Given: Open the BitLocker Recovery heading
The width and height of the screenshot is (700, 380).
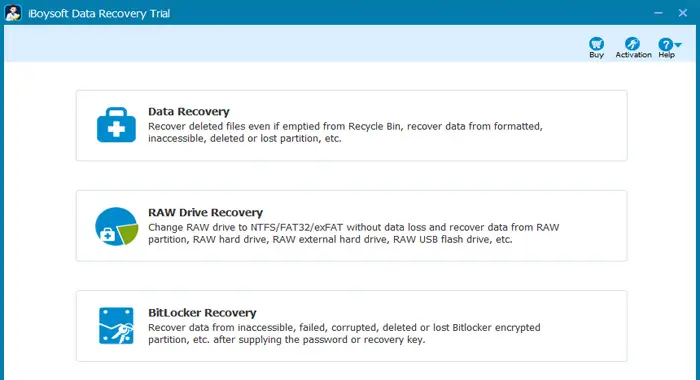Looking at the screenshot, I should coord(202,313).
